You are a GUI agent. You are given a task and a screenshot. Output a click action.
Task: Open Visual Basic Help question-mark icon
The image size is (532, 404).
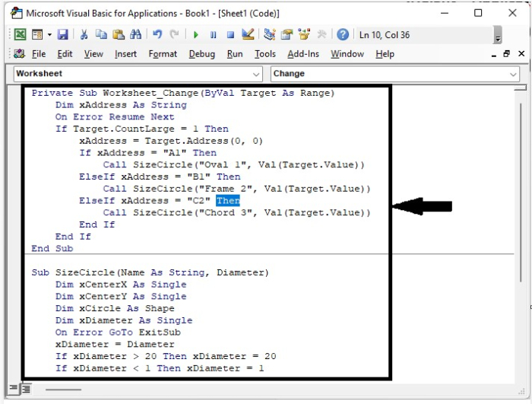tap(343, 35)
